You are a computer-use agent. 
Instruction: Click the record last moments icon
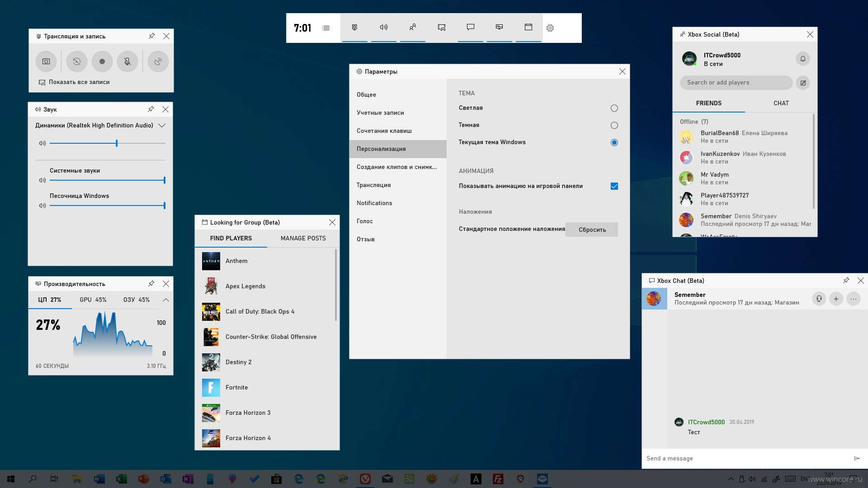tap(77, 61)
